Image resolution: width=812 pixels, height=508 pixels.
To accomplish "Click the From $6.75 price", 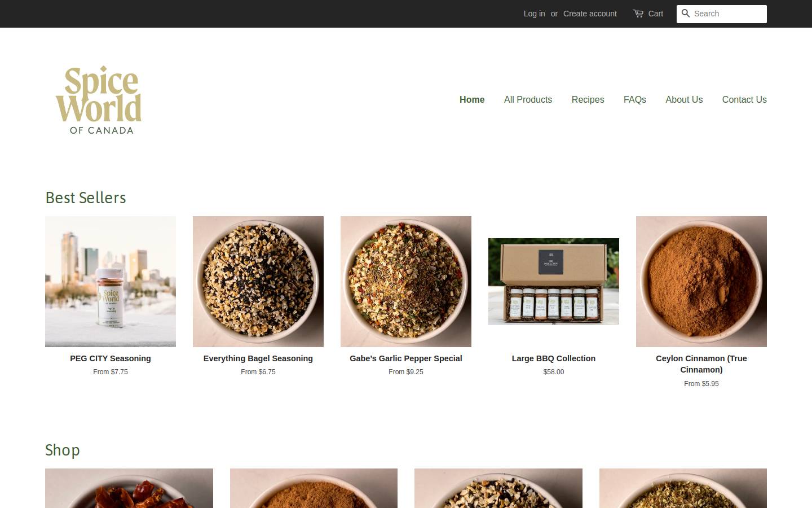I will (x=258, y=372).
